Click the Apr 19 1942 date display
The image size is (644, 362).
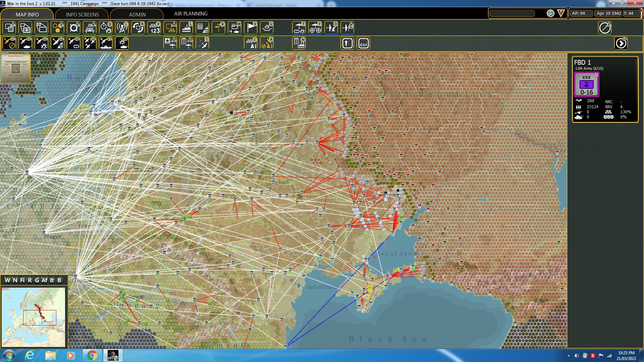(x=609, y=13)
